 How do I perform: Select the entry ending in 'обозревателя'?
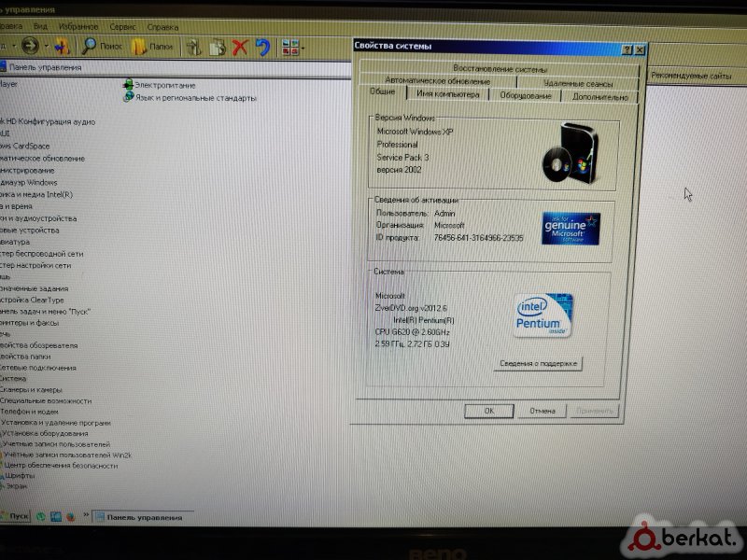point(39,345)
